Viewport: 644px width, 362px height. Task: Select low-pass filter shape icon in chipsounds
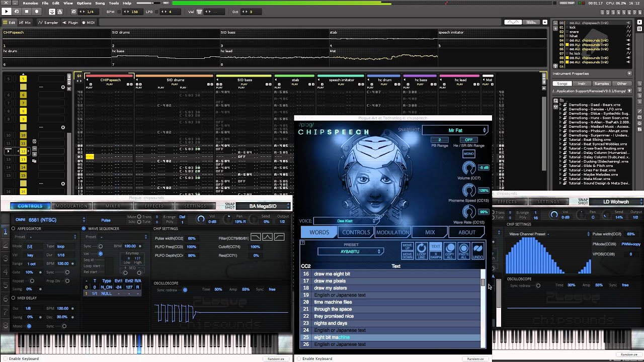256,237
